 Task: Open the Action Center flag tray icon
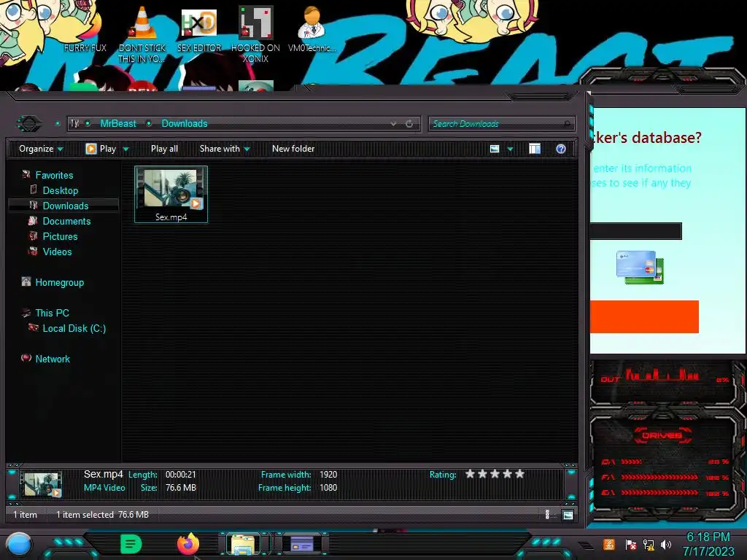click(631, 544)
